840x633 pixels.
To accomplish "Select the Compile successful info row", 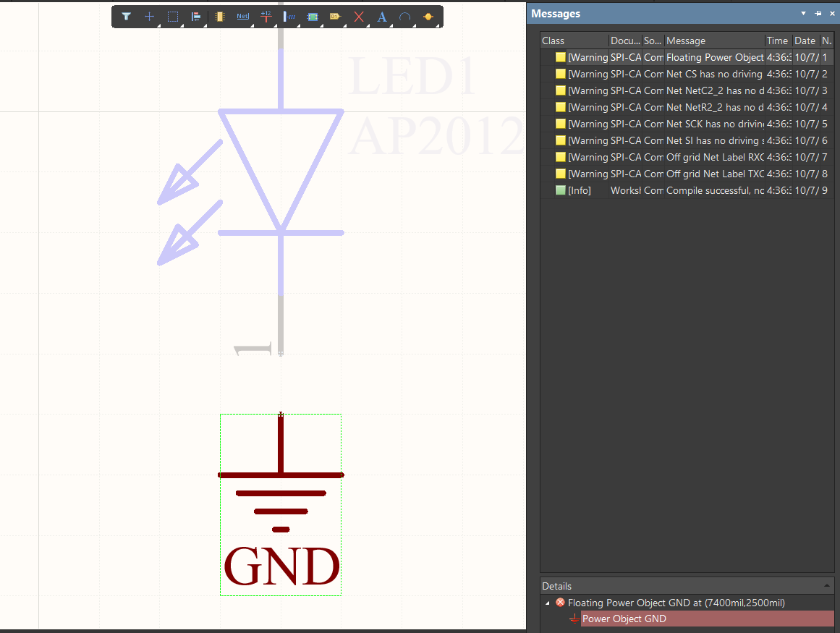I will pyautogui.click(x=687, y=190).
